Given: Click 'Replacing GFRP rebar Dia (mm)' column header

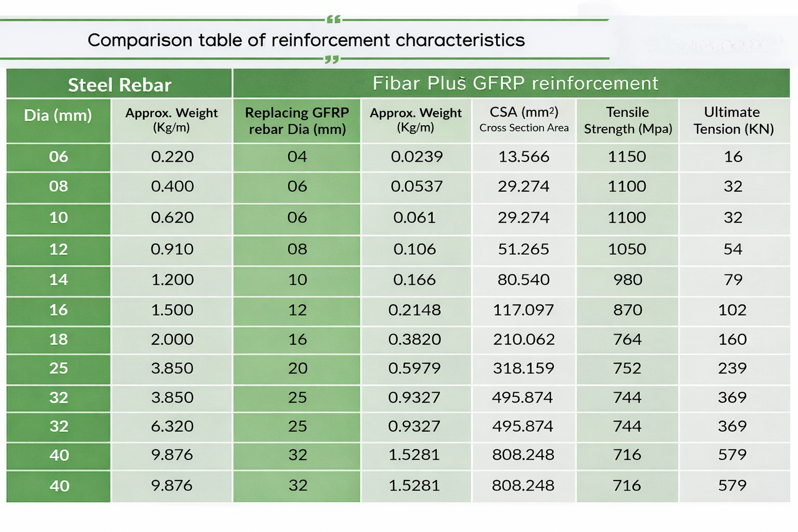Looking at the screenshot, I should [297, 121].
